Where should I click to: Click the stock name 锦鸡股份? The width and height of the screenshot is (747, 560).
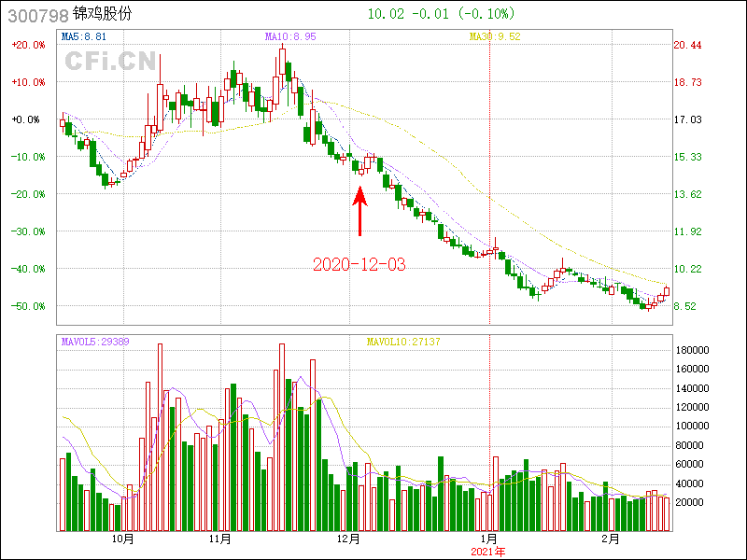click(102, 15)
